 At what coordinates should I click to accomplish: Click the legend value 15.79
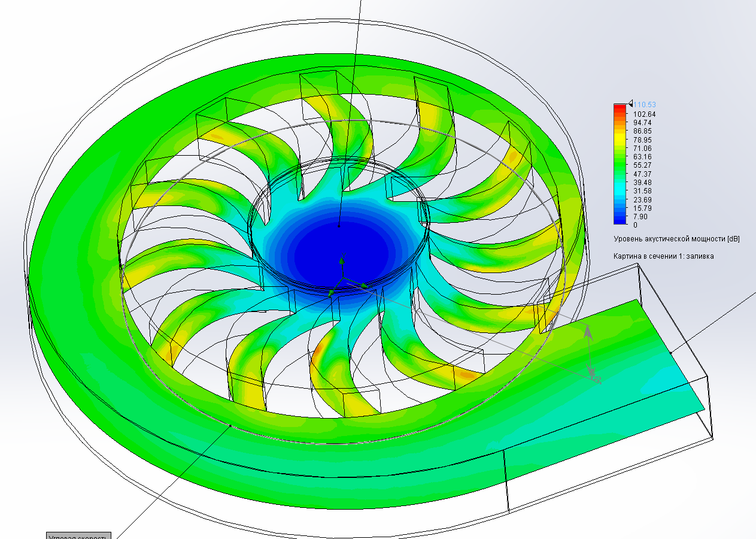[x=643, y=208]
